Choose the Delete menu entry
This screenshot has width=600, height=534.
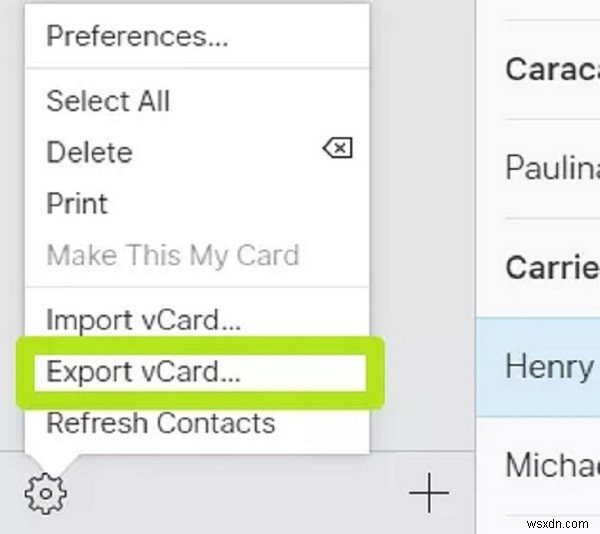[x=89, y=152]
